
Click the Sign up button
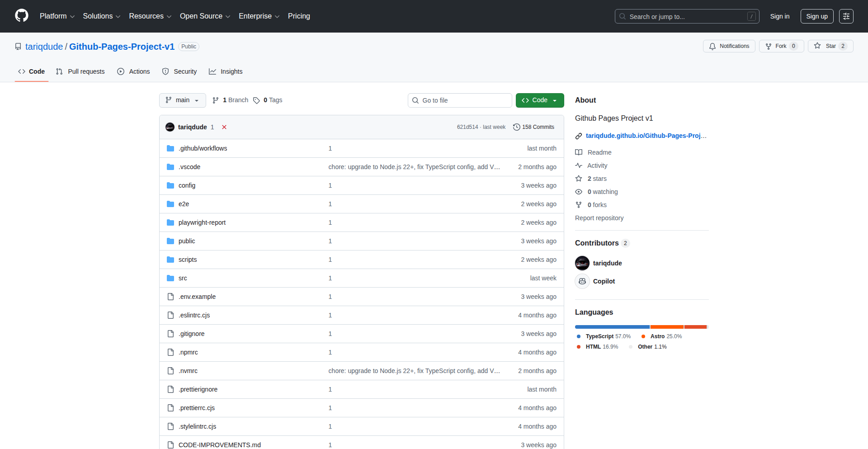coord(816,16)
